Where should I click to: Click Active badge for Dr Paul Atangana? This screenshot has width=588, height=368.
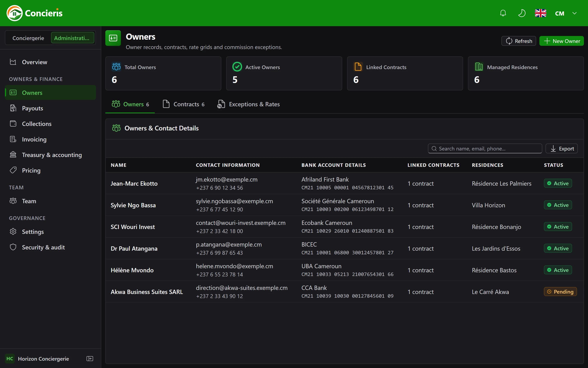558,248
